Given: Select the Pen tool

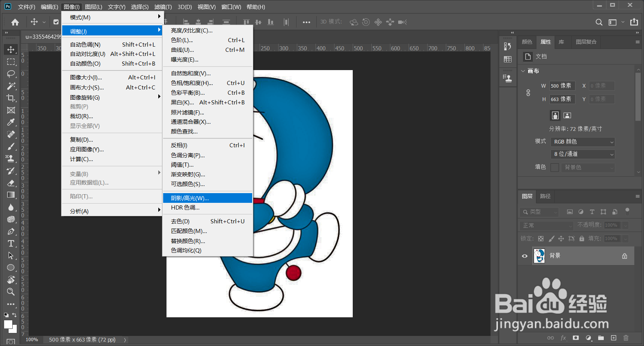Looking at the screenshot, I should tap(11, 231).
